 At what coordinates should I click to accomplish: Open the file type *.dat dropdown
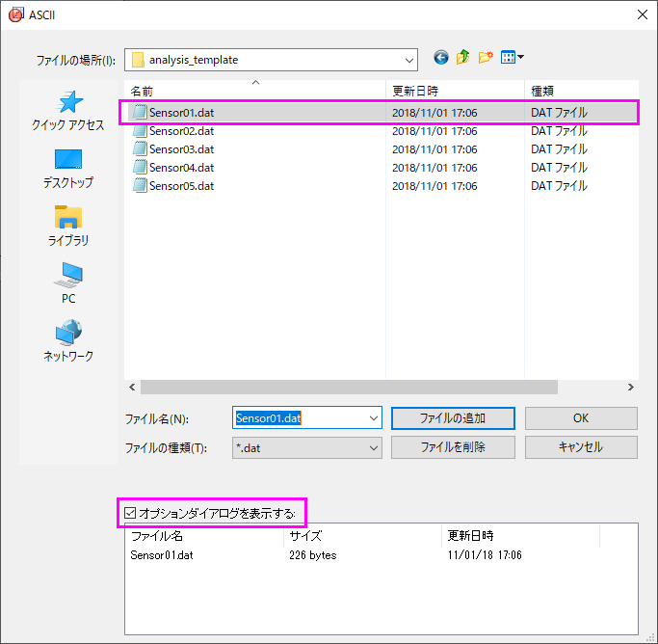click(x=306, y=448)
